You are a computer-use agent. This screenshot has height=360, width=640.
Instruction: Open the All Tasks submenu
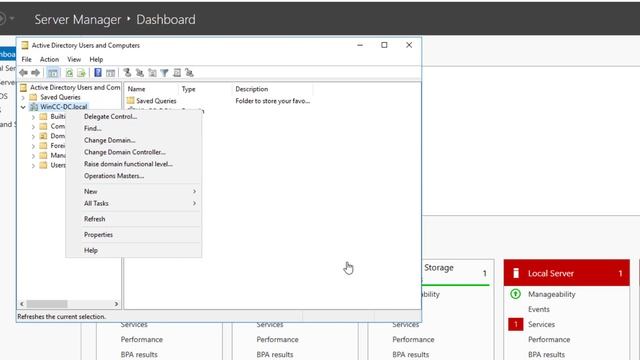[133, 203]
